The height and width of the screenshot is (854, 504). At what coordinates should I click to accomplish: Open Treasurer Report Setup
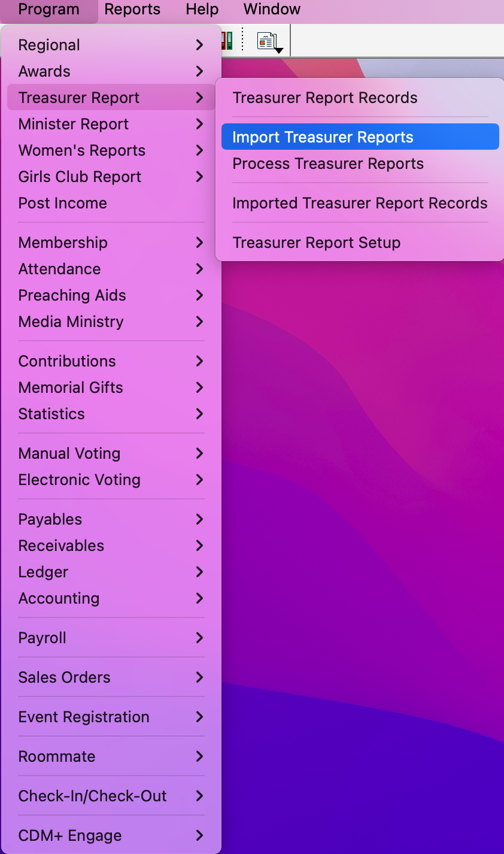pyautogui.click(x=359, y=243)
